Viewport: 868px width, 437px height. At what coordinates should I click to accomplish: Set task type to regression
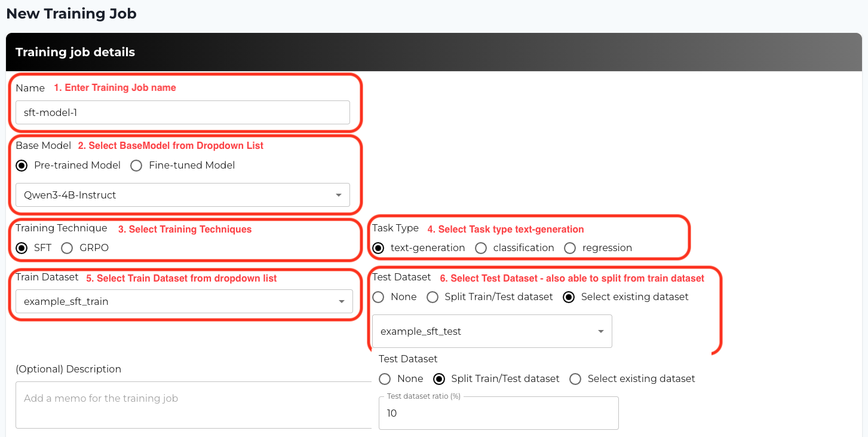570,248
